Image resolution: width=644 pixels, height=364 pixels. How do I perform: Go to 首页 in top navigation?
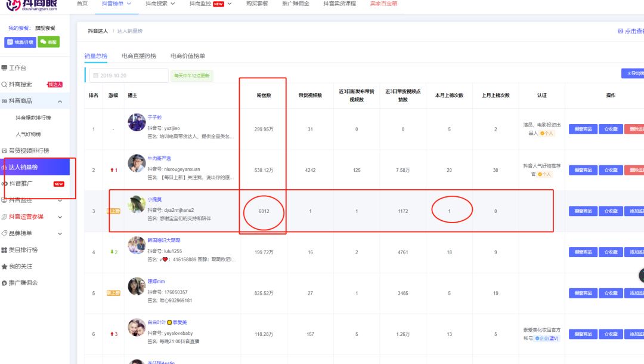82,4
